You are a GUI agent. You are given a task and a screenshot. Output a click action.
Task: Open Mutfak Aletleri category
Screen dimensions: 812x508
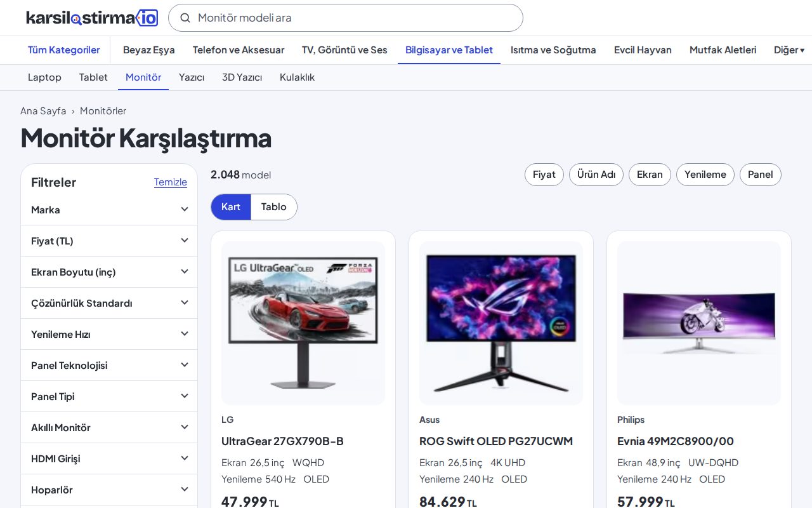pyautogui.click(x=723, y=50)
